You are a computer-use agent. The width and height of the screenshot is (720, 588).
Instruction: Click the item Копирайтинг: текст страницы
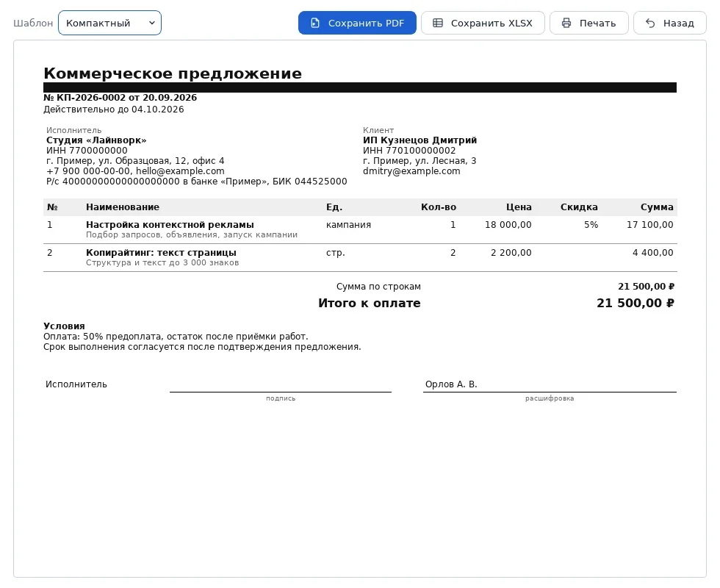(161, 253)
